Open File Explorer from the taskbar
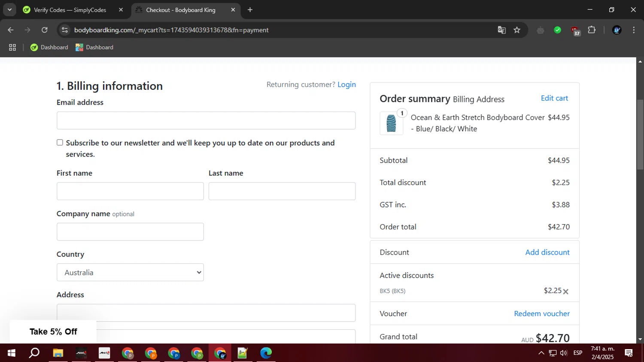Screen dimensions: 644x362 pyautogui.click(x=58, y=353)
